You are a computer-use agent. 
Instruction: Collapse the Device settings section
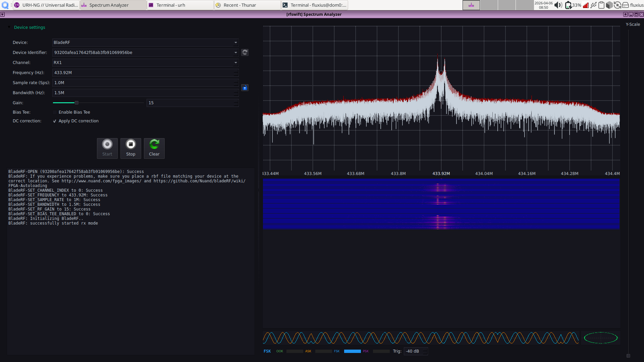tap(9, 27)
